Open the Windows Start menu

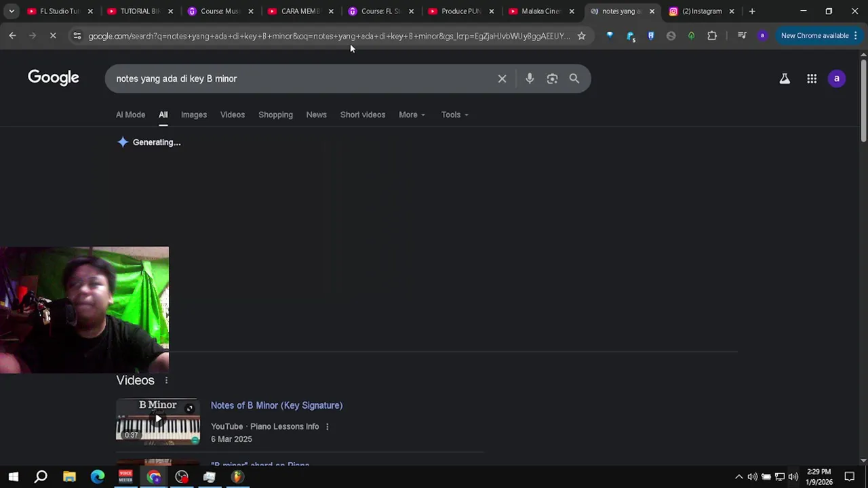[14, 476]
